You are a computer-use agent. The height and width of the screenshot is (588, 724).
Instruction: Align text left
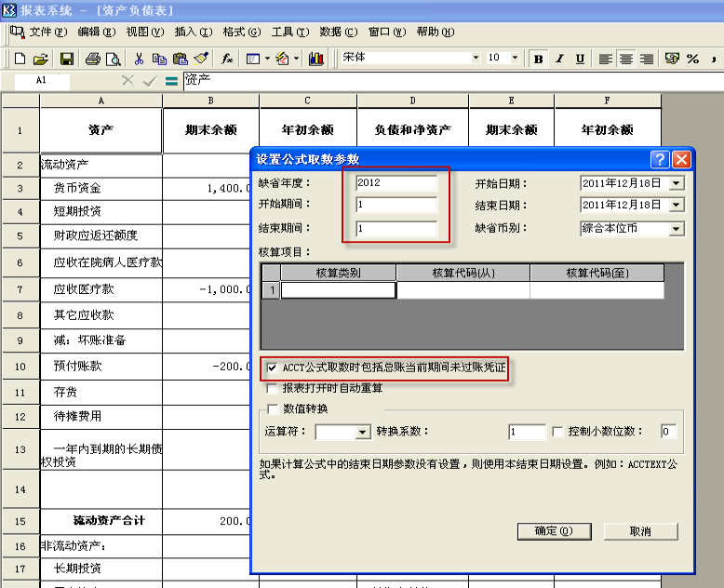[x=605, y=59]
